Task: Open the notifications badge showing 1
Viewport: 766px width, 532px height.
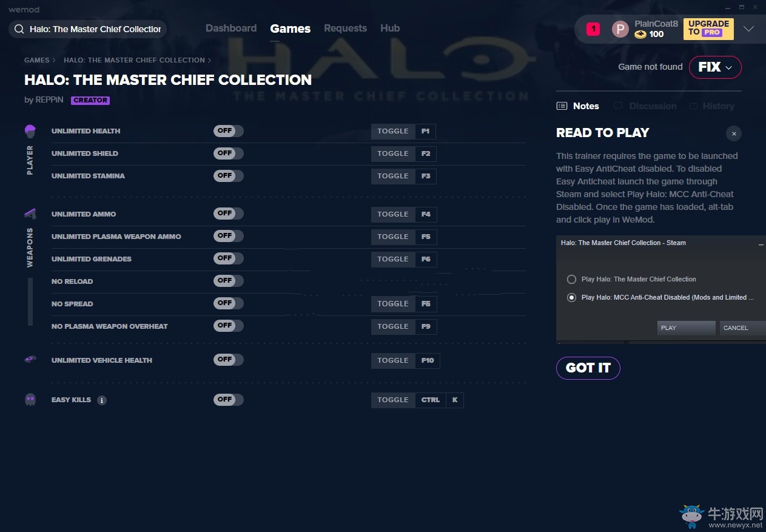Action: (x=593, y=29)
